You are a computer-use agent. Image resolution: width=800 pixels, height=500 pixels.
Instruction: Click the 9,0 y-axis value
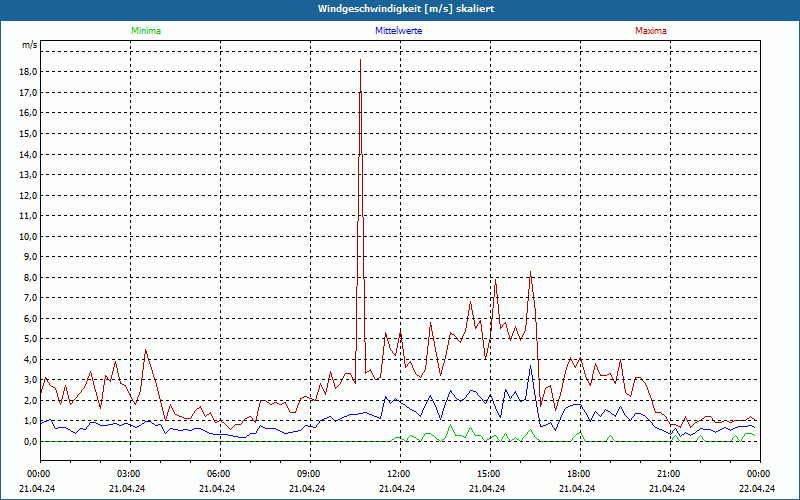coord(30,257)
